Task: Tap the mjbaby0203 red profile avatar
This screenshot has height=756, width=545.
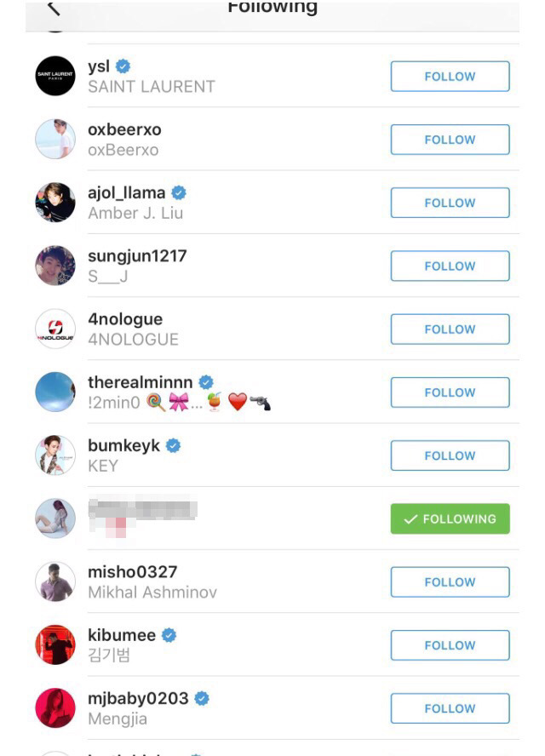Action: [x=55, y=707]
